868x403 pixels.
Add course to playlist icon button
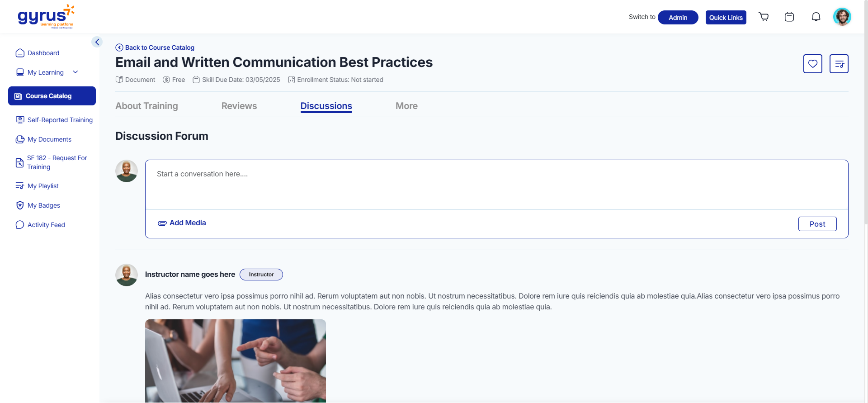tap(839, 64)
